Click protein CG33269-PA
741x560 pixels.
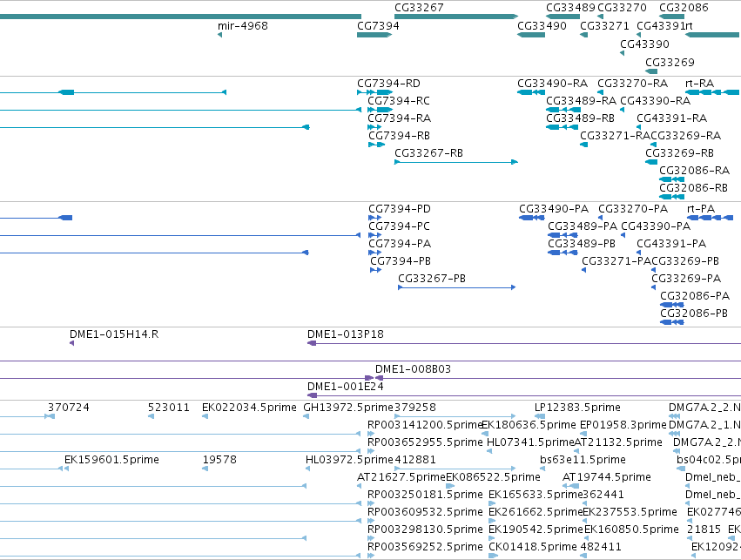[686, 279]
